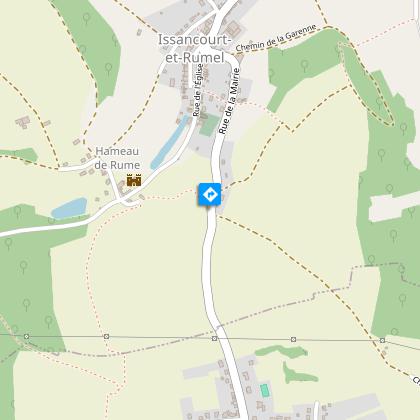Select the brown castle icon
This screenshot has height=420, width=420.
coord(134,180)
